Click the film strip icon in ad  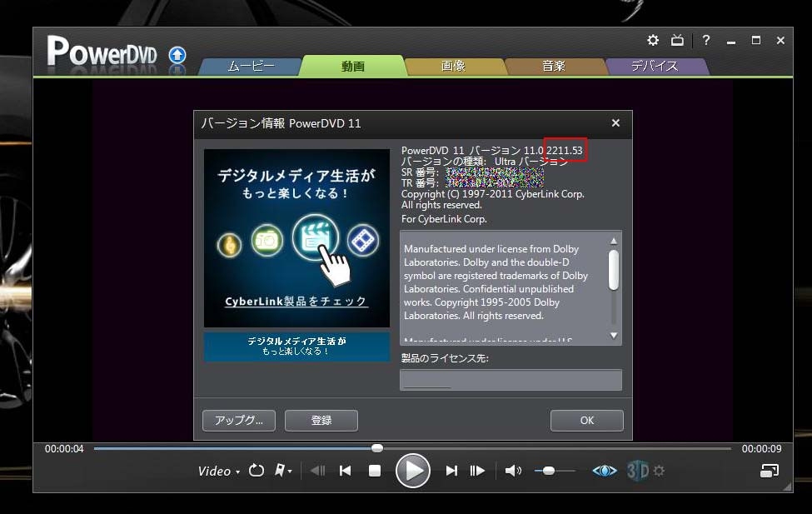[x=363, y=240]
